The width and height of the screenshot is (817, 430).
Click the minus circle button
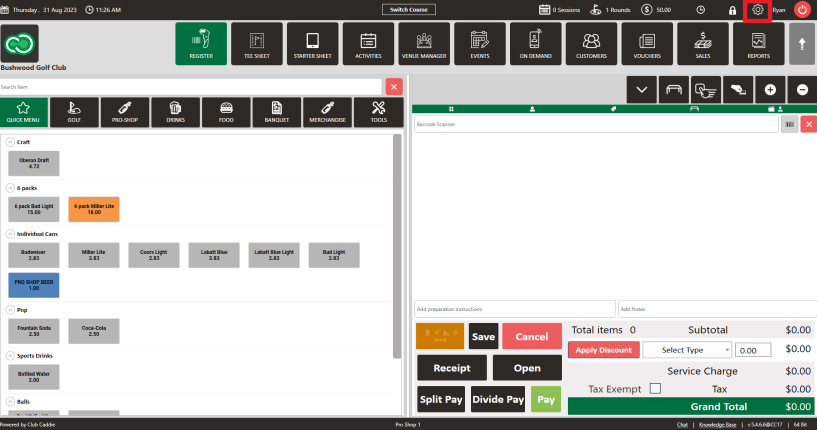802,90
